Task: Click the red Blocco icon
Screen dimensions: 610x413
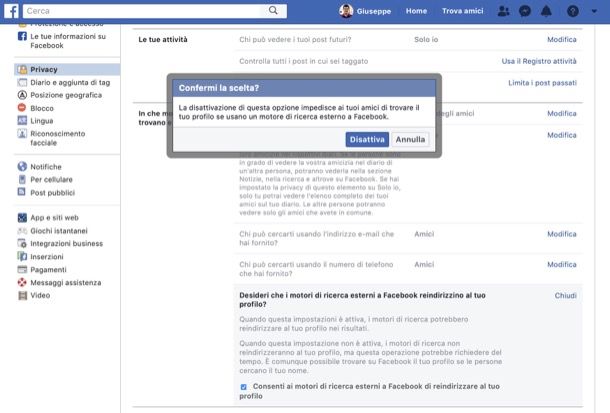Action: click(22, 108)
